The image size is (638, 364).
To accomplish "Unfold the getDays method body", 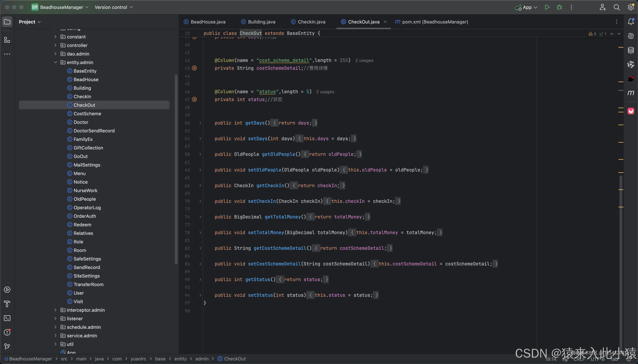I will 200,123.
